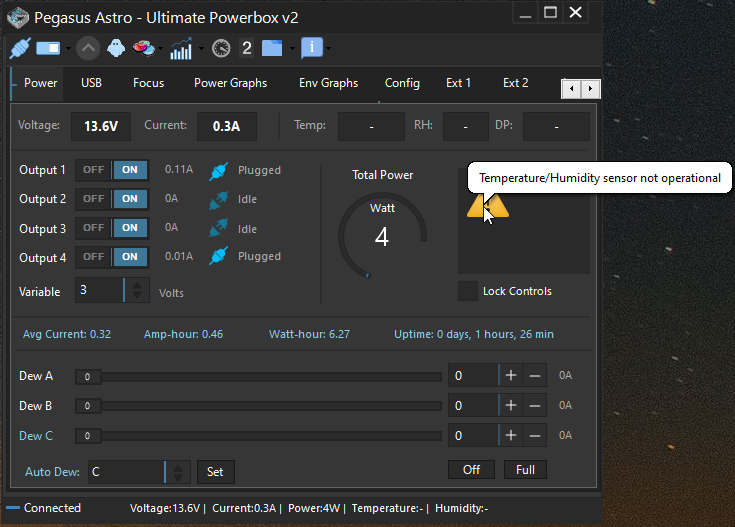The image size is (735, 527).
Task: Click the Dew A value field
Action: pyautogui.click(x=473, y=376)
